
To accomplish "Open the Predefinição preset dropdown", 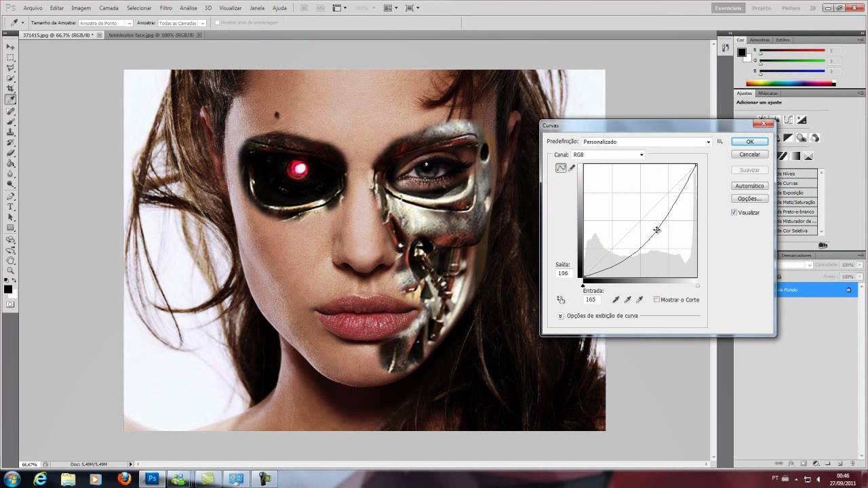I will [646, 142].
